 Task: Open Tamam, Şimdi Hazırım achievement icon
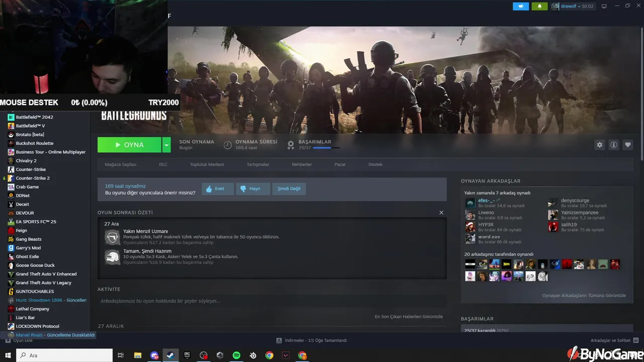[x=112, y=256]
